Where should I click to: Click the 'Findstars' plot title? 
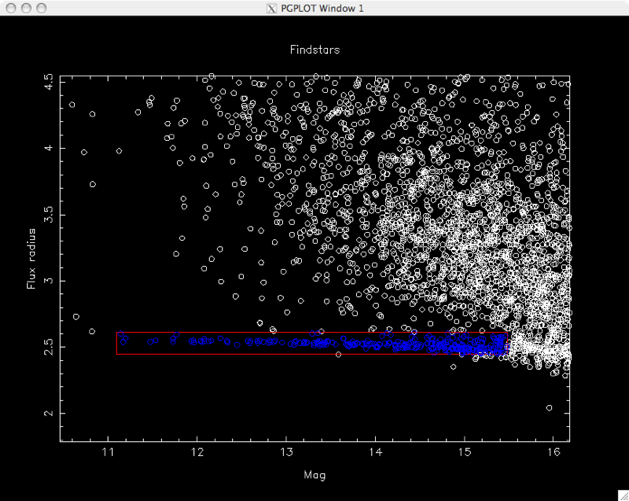click(315, 50)
